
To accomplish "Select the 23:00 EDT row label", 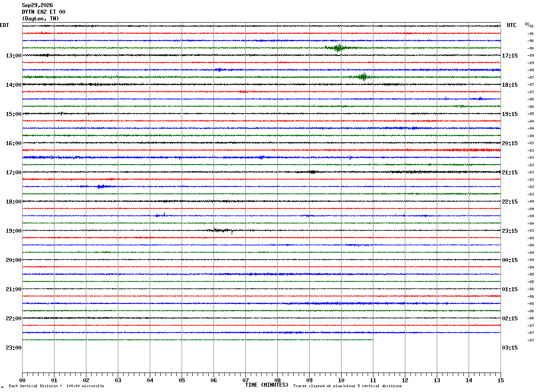I will pyautogui.click(x=13, y=348).
